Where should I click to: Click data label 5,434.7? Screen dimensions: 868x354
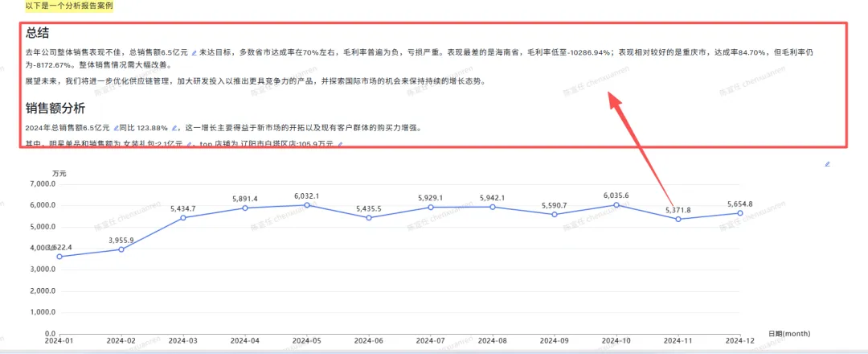pyautogui.click(x=183, y=208)
